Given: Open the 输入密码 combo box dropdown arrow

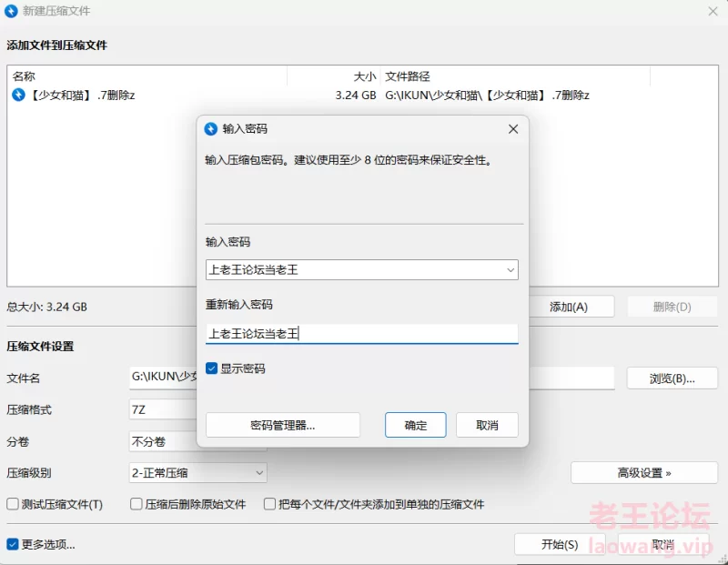Looking at the screenshot, I should 511,269.
